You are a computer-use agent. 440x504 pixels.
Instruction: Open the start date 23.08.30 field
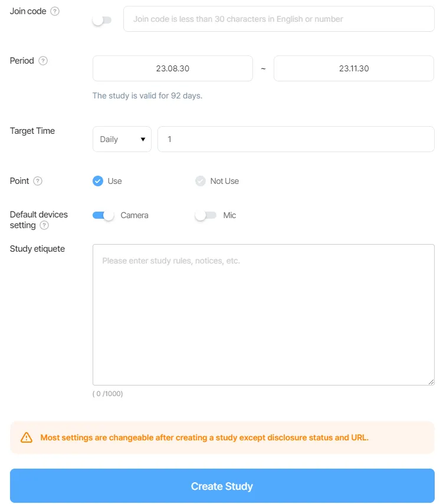click(x=172, y=68)
